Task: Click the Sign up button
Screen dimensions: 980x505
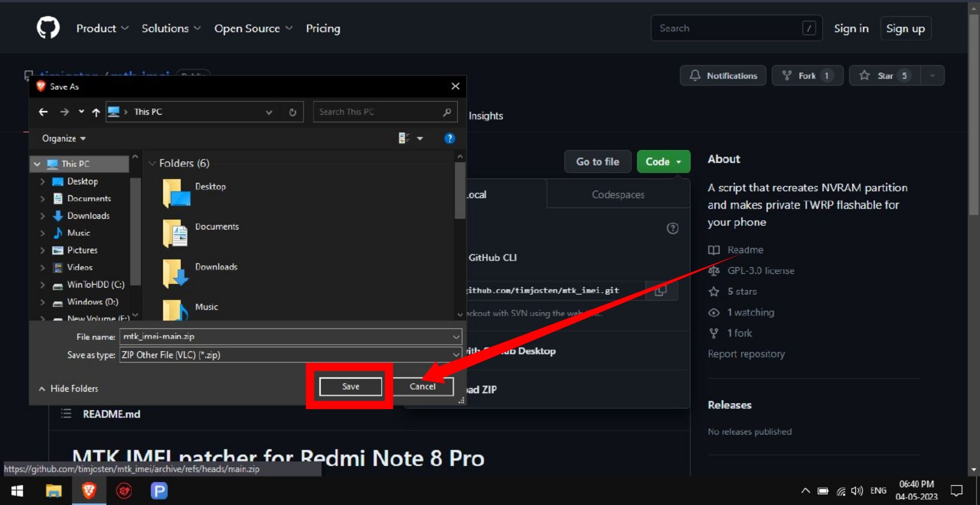Action: pyautogui.click(x=905, y=29)
